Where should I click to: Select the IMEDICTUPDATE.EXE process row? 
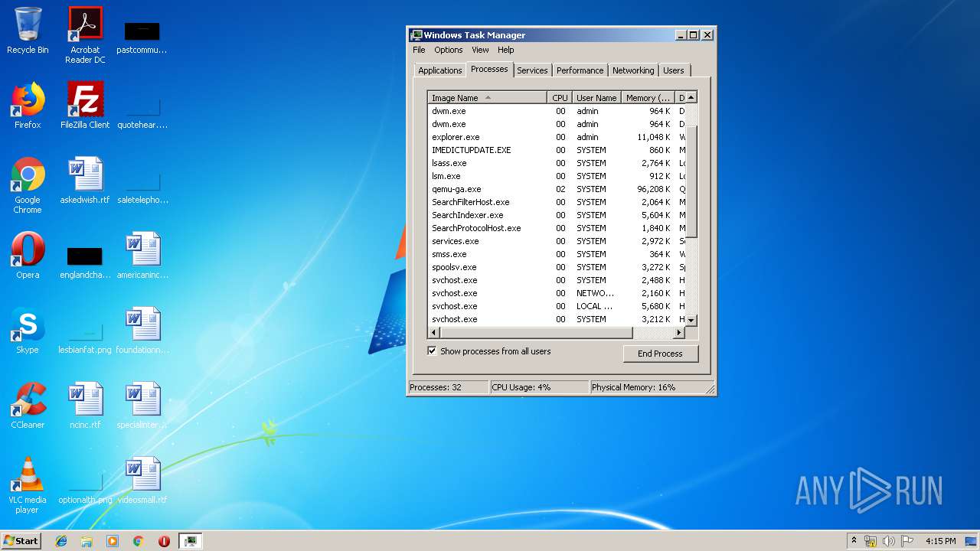pos(557,150)
